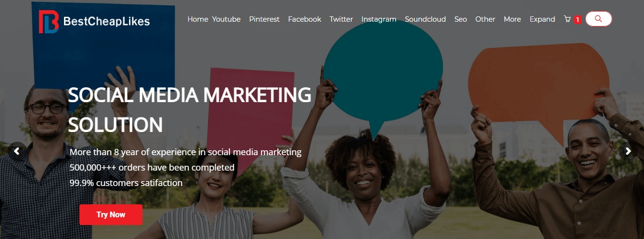This screenshot has height=239, width=644.
Task: Open the Youtube menu
Action: [x=226, y=19]
